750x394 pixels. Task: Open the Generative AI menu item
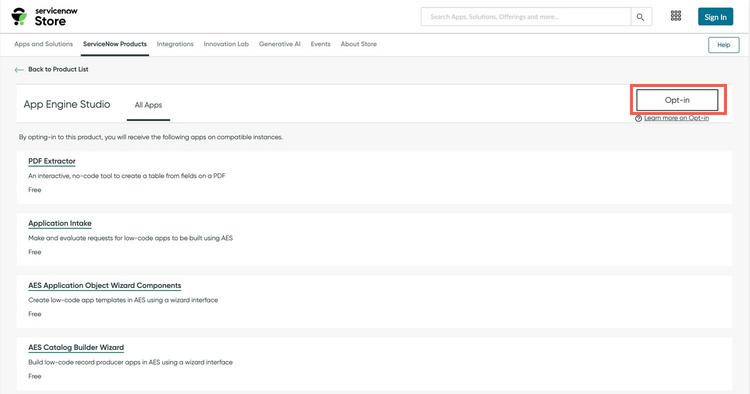coord(280,44)
